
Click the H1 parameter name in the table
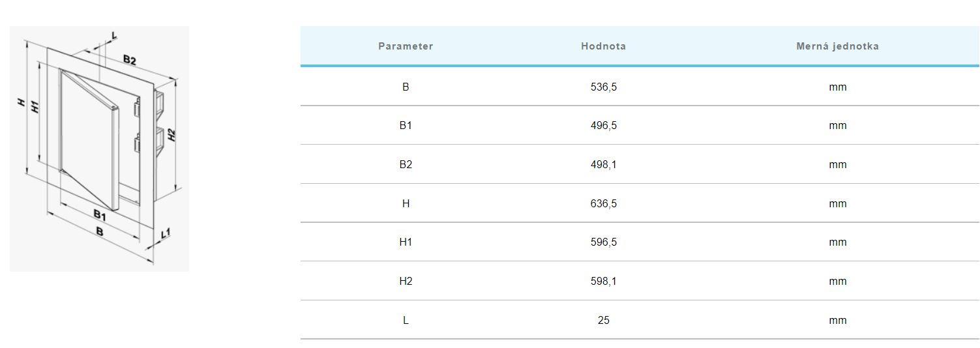coord(406,242)
